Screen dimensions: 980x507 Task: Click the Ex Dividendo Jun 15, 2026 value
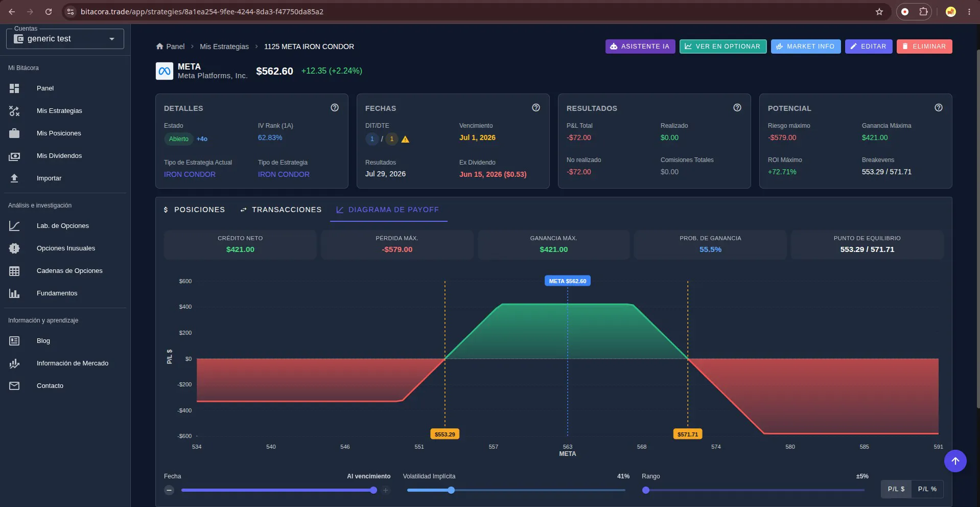click(x=493, y=174)
